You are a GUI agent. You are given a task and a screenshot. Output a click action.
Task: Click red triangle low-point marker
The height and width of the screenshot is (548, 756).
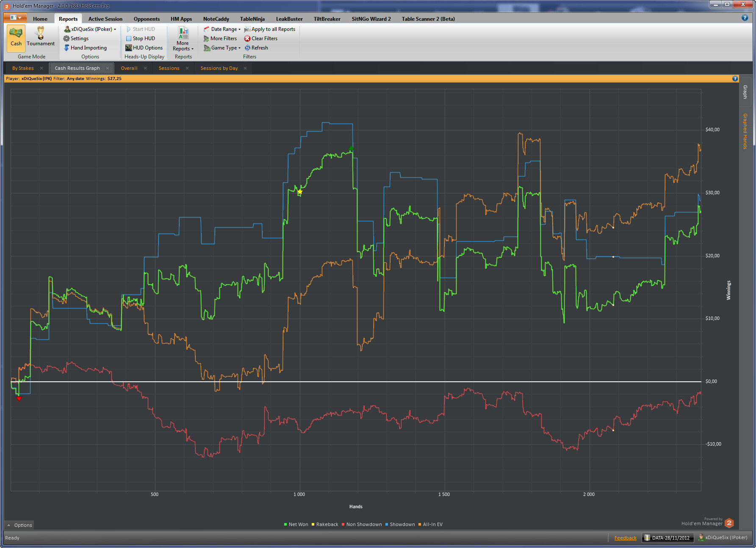point(19,399)
